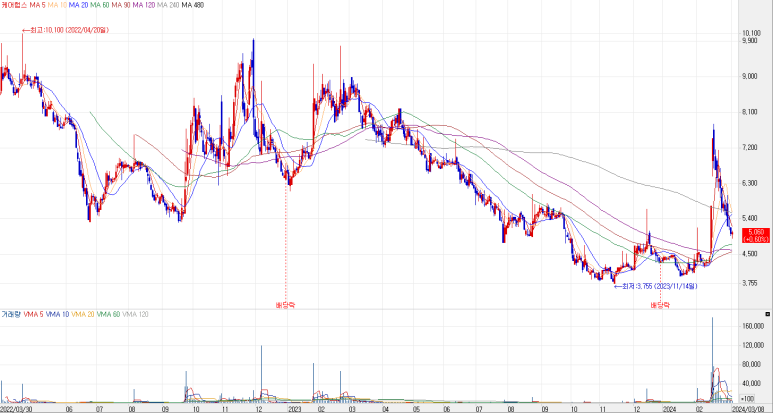The height and width of the screenshot is (413, 773).
Task: Select the 케어랩스 stock name legend
Action: click(13, 5)
